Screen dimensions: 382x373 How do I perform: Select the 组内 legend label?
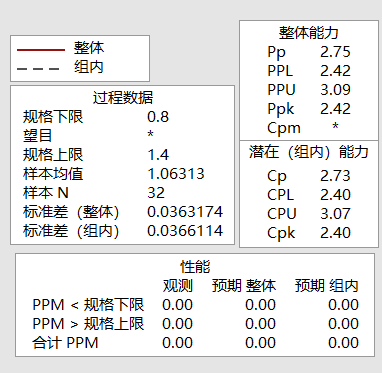point(89,67)
